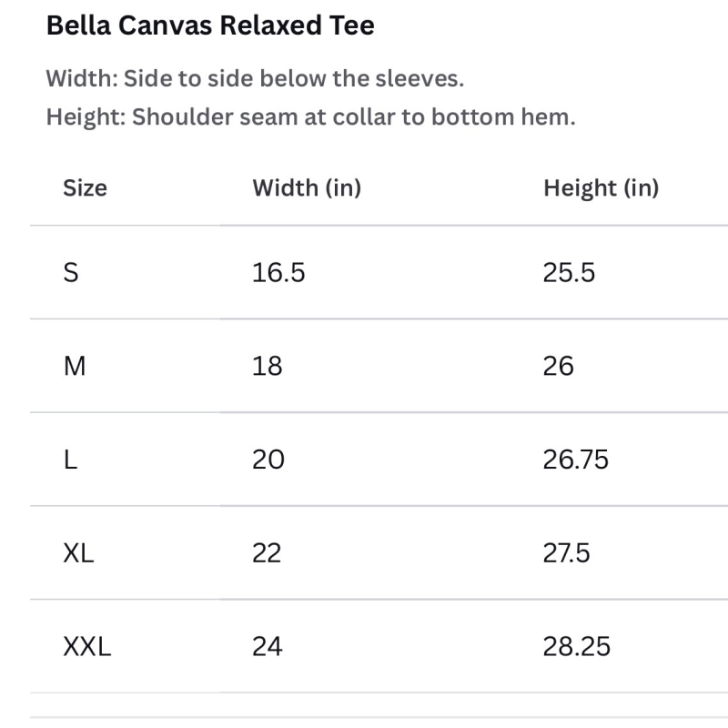
Task: Select the S size row label
Action: [x=71, y=272]
